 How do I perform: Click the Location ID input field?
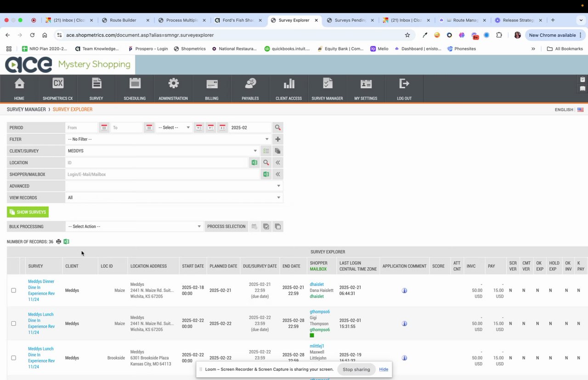[156, 162]
